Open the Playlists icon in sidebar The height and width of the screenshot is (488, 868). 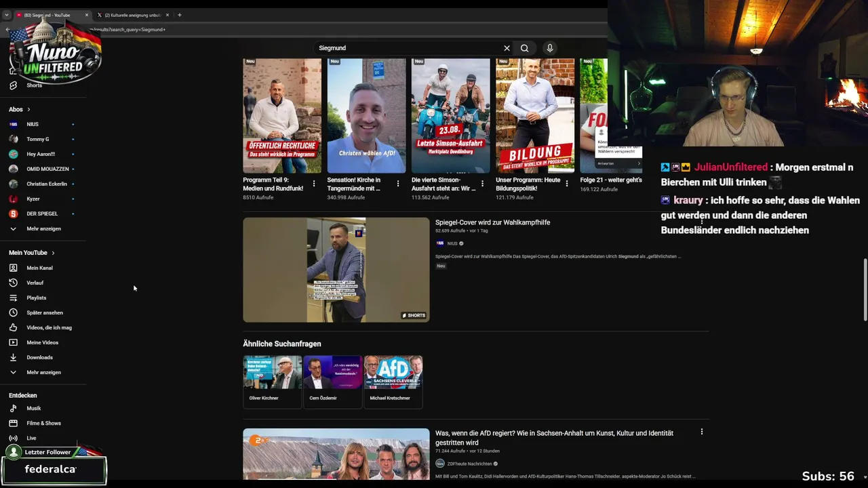tap(13, 298)
